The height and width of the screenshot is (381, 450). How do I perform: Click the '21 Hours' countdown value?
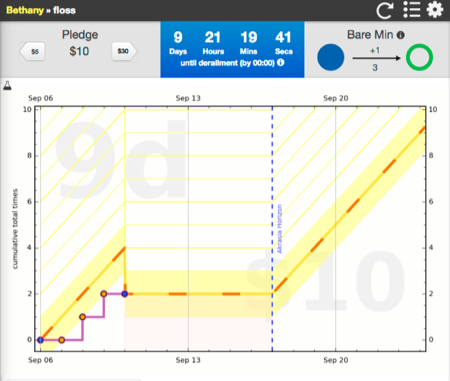click(213, 43)
